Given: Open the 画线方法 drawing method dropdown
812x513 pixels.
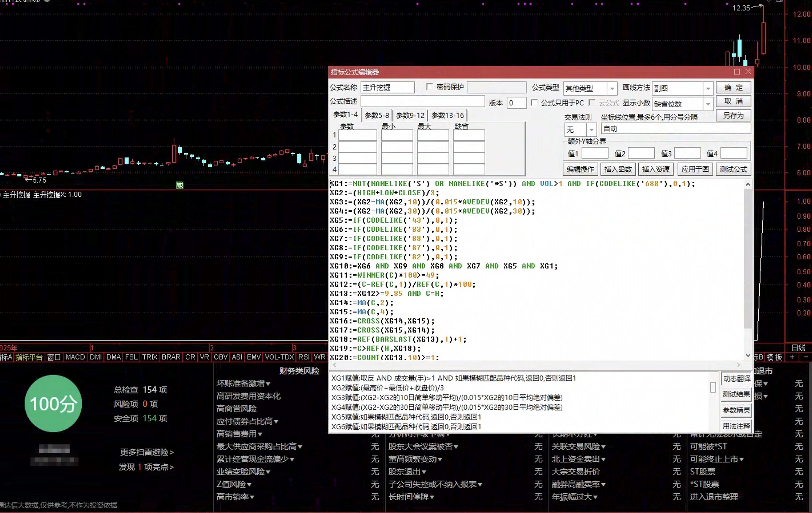Looking at the screenshot, I should tap(707, 88).
